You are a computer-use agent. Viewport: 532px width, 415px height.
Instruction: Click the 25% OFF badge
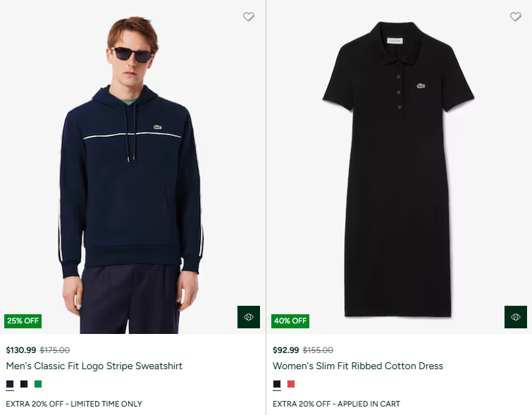click(x=23, y=321)
